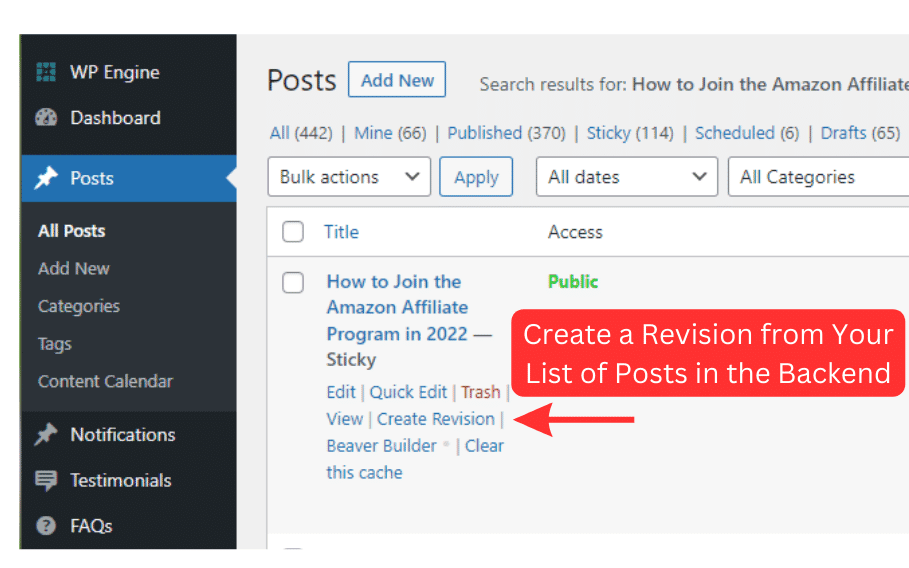Open the All dates dropdown
This screenshot has width=909, height=568.
627,177
